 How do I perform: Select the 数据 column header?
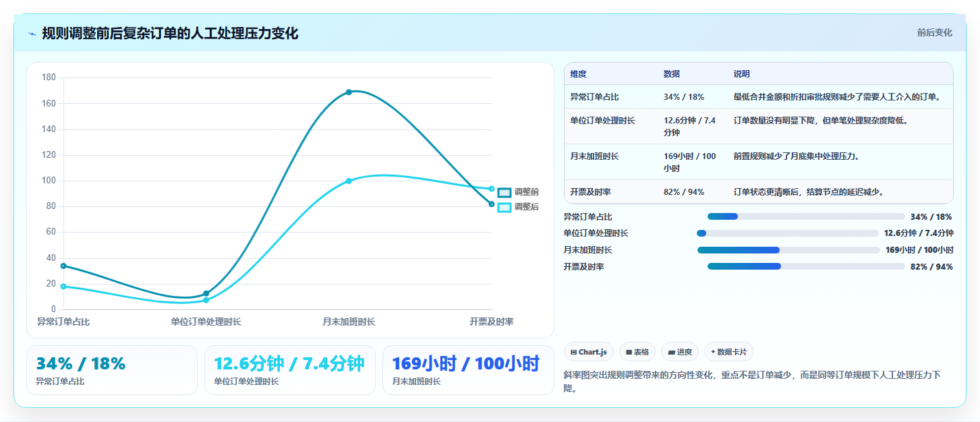[672, 74]
